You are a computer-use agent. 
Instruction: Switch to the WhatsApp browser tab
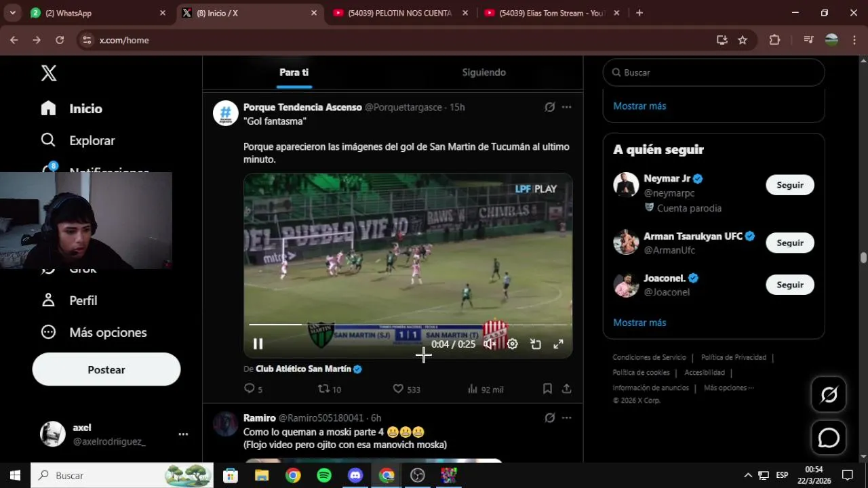[98, 13]
